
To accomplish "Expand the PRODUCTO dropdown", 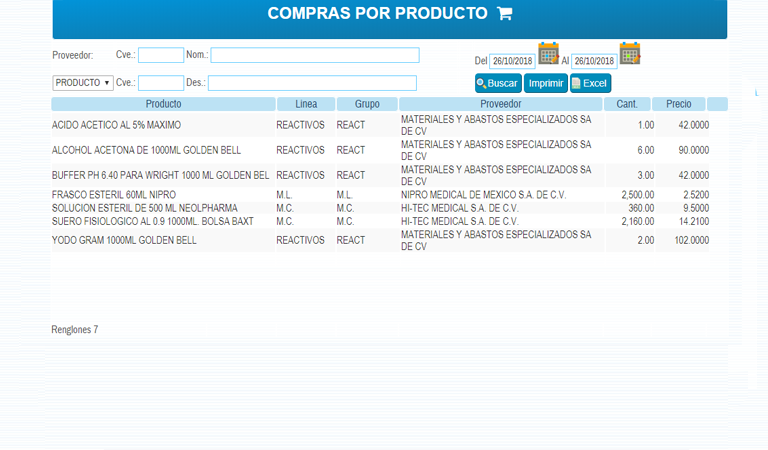I will (82, 83).
